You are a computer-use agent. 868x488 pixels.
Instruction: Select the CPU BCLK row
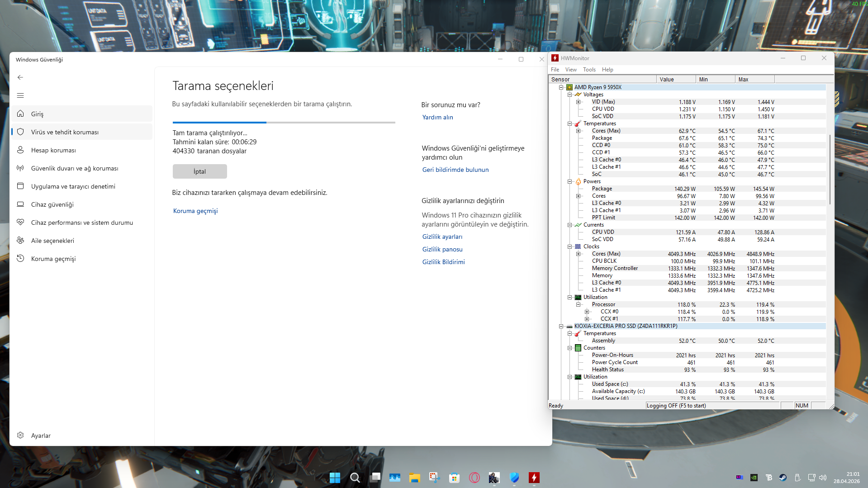[x=688, y=261]
